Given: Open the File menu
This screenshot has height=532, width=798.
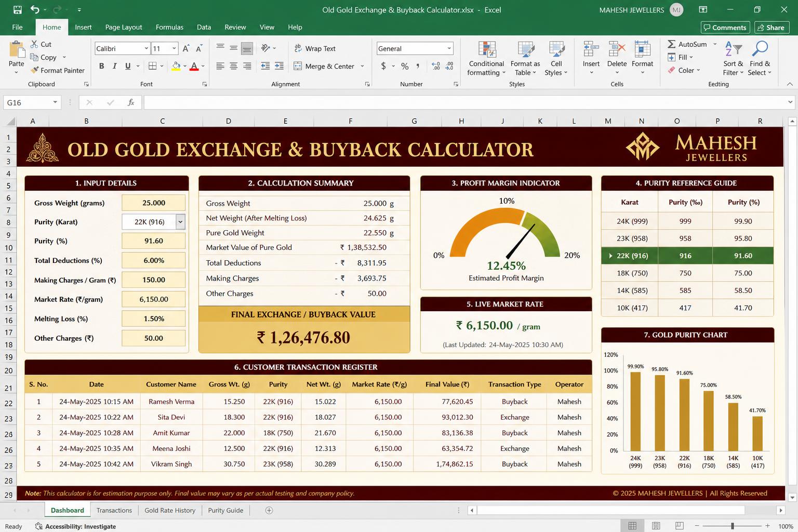Looking at the screenshot, I should coord(17,27).
